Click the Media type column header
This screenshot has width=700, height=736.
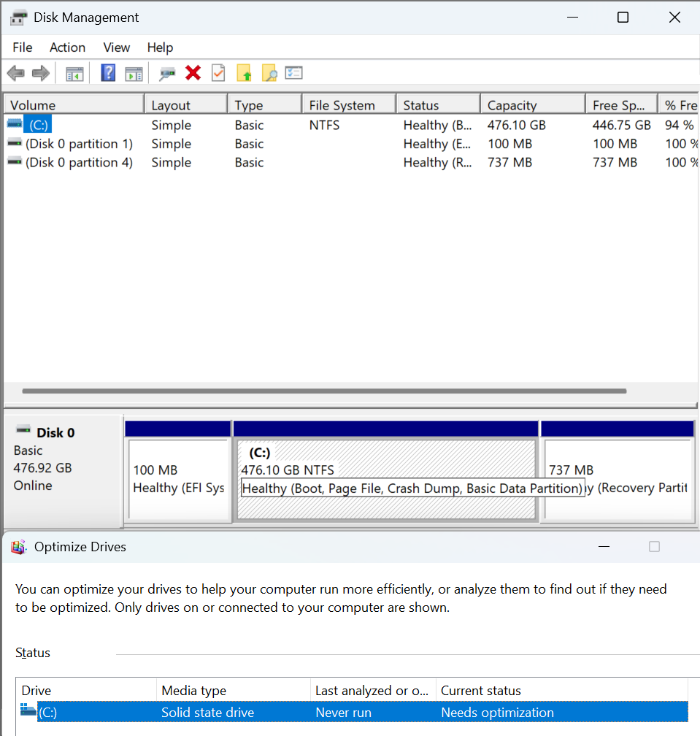coord(234,691)
